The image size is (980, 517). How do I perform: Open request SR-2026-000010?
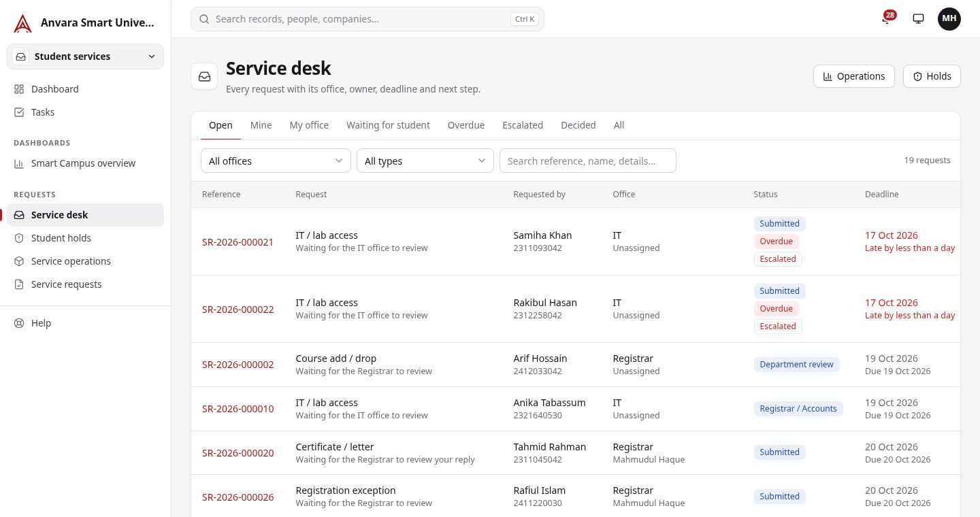click(x=238, y=409)
